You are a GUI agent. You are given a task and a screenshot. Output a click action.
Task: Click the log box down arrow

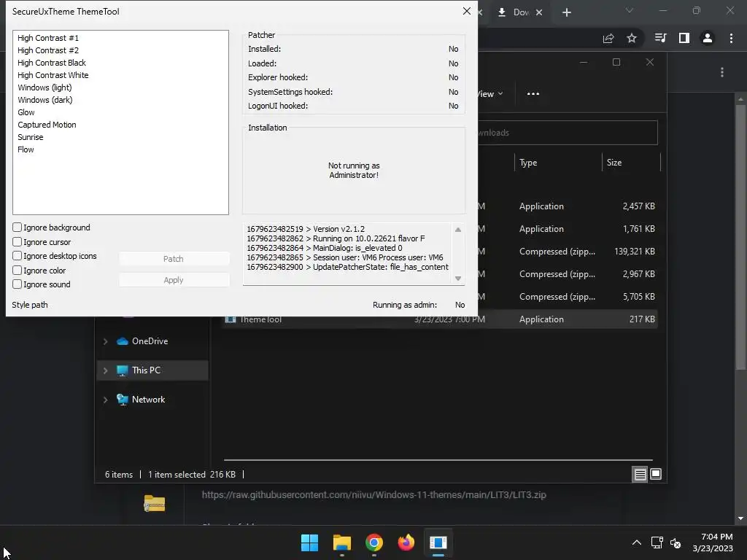tap(458, 279)
